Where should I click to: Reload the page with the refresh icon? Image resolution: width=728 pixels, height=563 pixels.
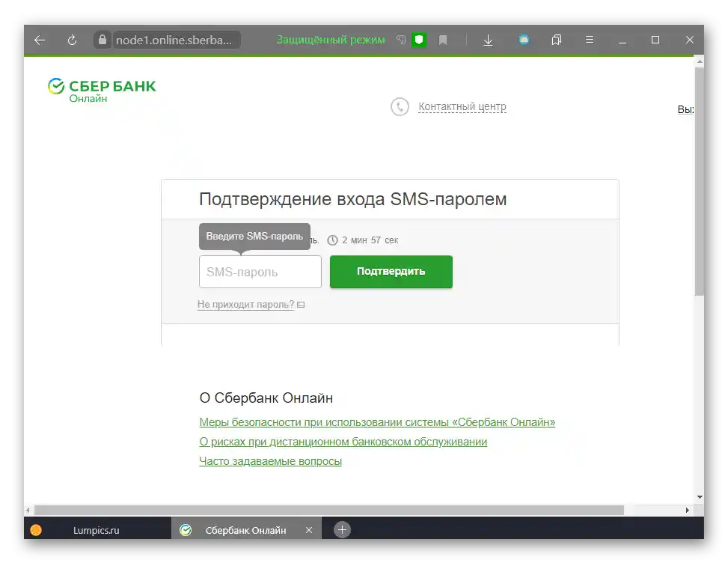pos(72,40)
